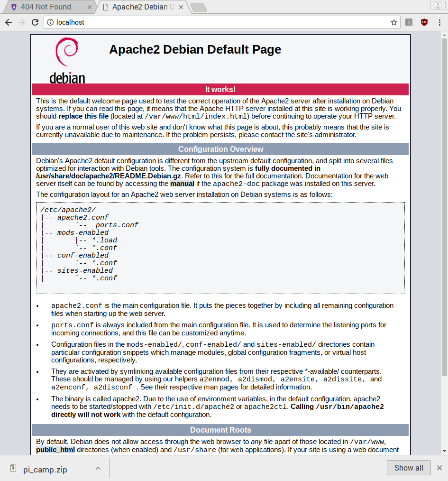Reload the localhost page

click(35, 22)
